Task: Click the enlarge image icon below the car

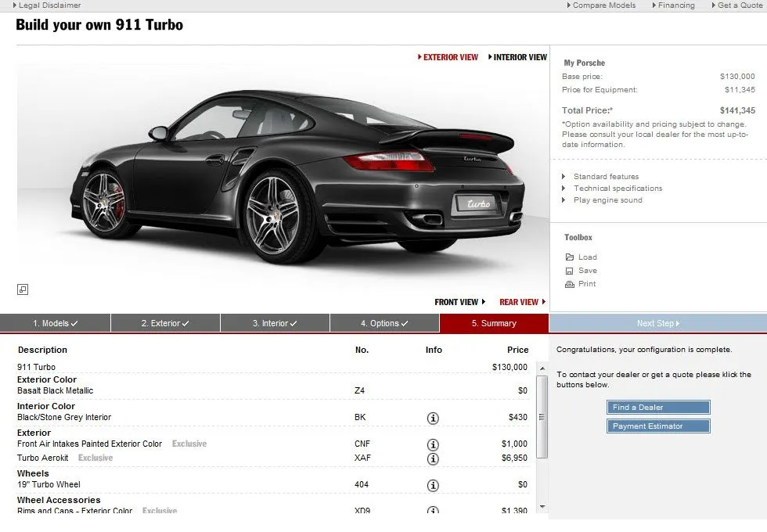Action: point(23,289)
